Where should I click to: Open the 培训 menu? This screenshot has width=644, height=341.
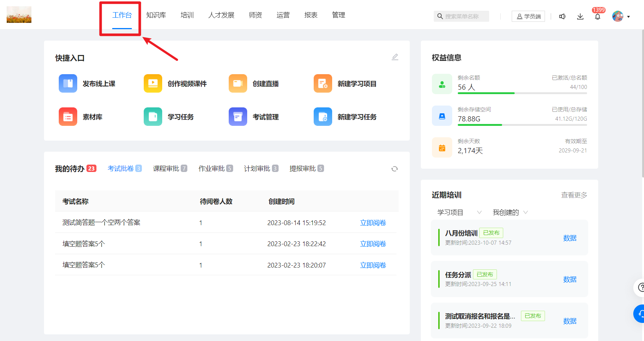tap(187, 15)
